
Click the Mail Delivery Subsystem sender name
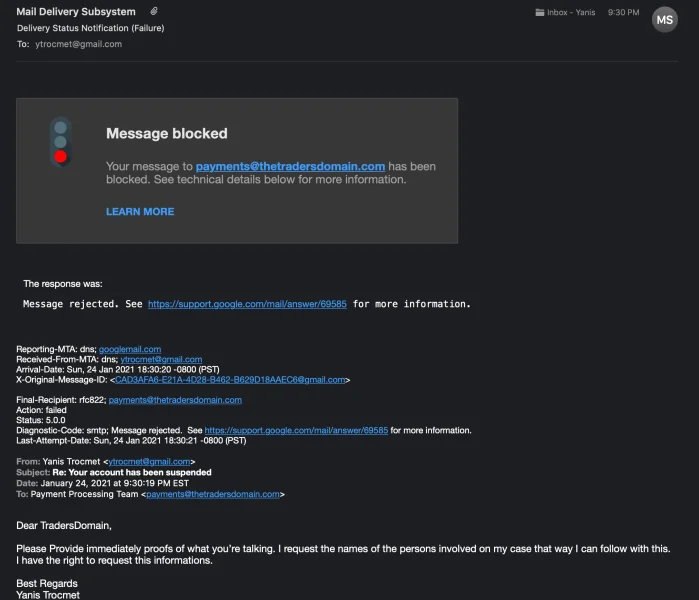click(76, 12)
